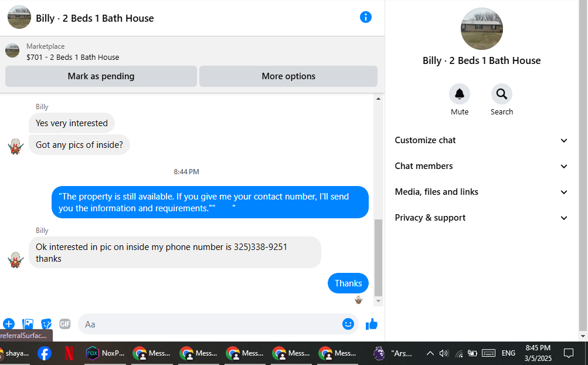Expand Chat members section
Image resolution: width=588 pixels, height=365 pixels.
481,166
